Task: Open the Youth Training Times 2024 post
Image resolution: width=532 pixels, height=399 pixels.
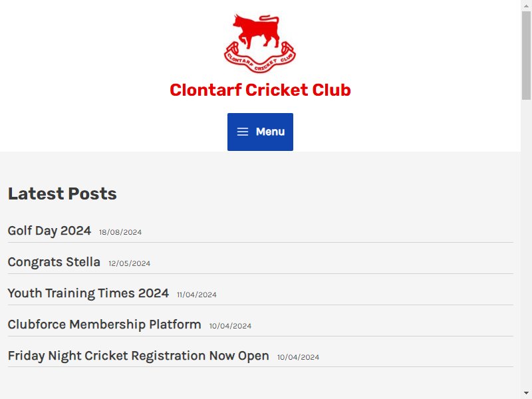Action: pos(88,293)
